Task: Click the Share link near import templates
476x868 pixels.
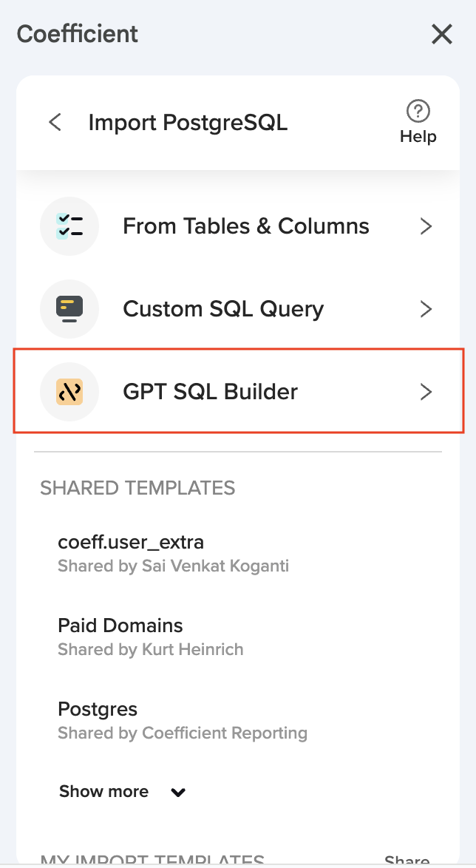Action: pos(407,861)
